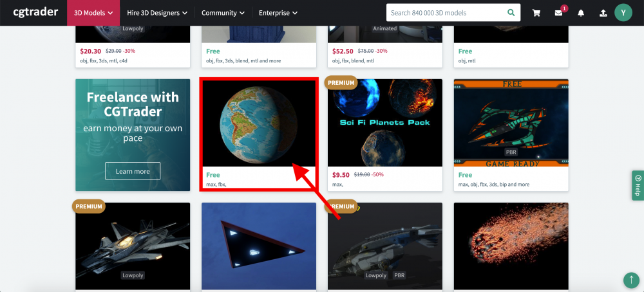Open the Game Ready spaceship thumbnail
This screenshot has height=292, width=644.
511,123
